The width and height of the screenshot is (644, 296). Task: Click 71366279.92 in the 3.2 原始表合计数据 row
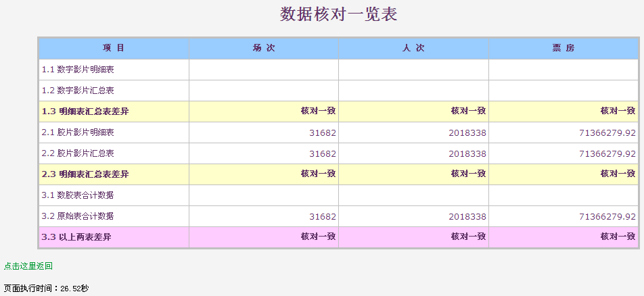pos(607,216)
